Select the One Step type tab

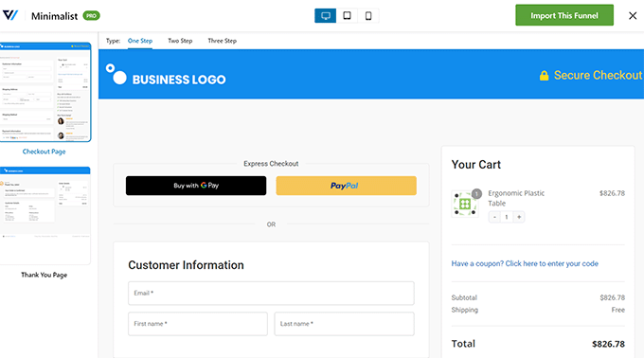[x=140, y=41]
